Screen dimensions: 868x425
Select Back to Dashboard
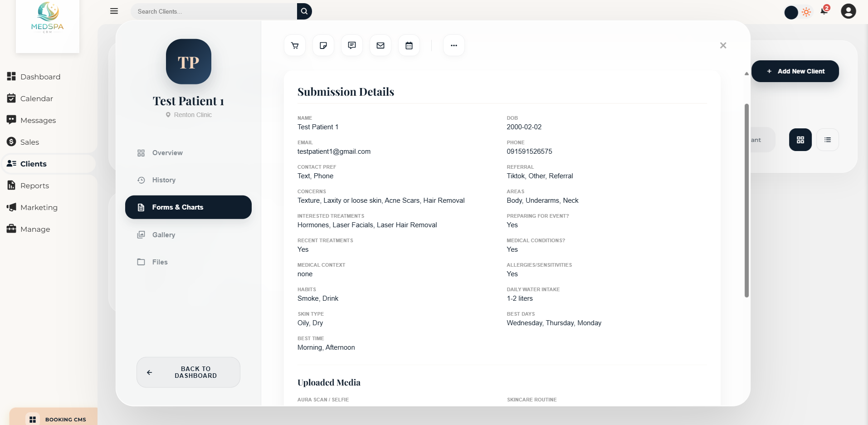[188, 372]
